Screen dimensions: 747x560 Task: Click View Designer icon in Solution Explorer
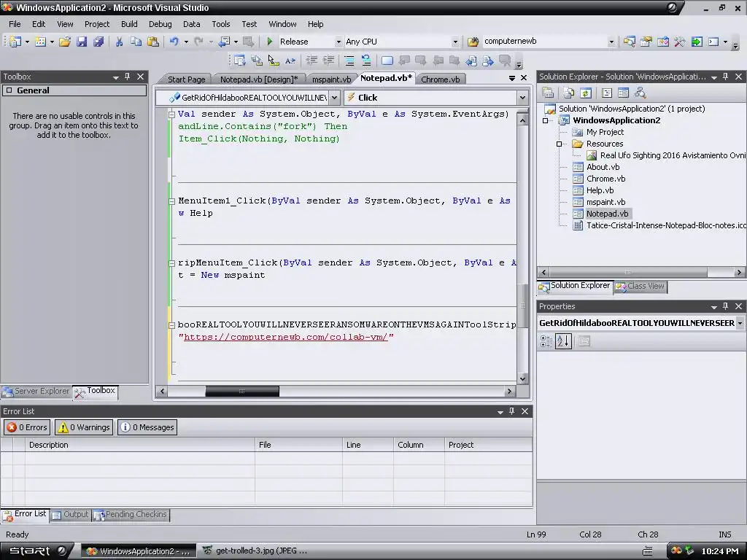[x=623, y=93]
